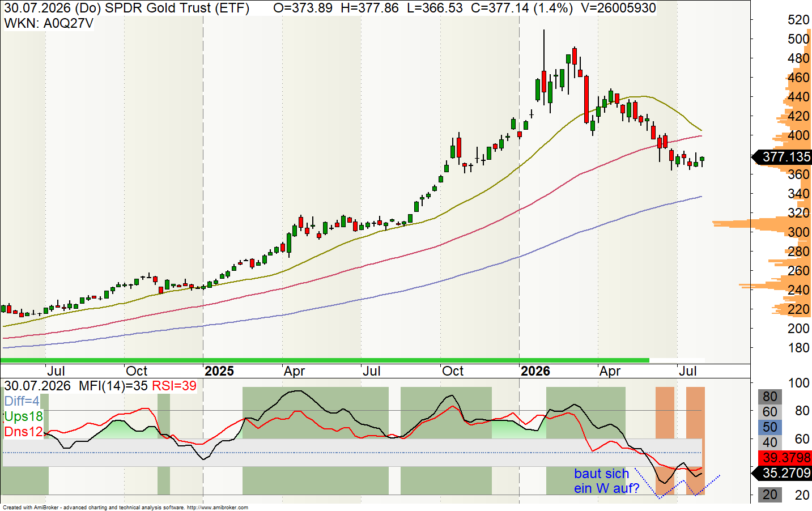Click the "340" price axis label
Screen dimensions: 812x511
tap(798, 194)
